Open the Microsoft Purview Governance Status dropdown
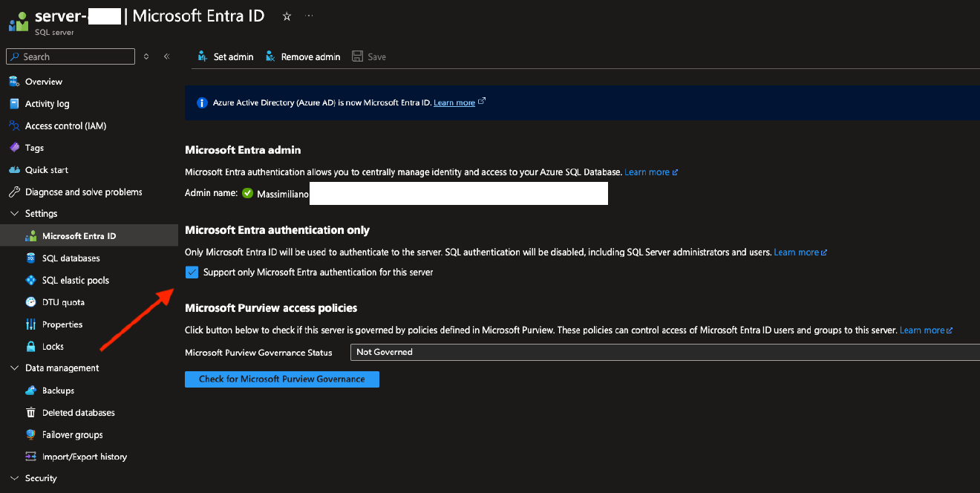This screenshot has height=493, width=980. coord(663,351)
